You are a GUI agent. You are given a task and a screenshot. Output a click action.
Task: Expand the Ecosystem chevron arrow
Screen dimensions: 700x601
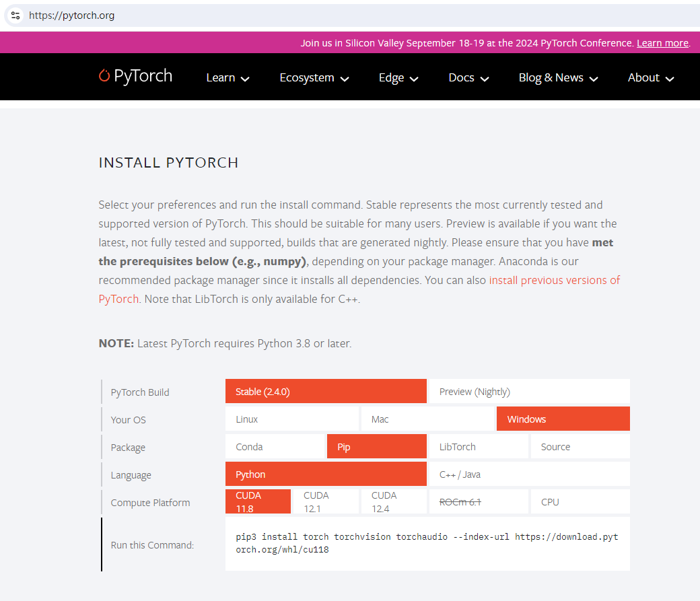(x=344, y=79)
